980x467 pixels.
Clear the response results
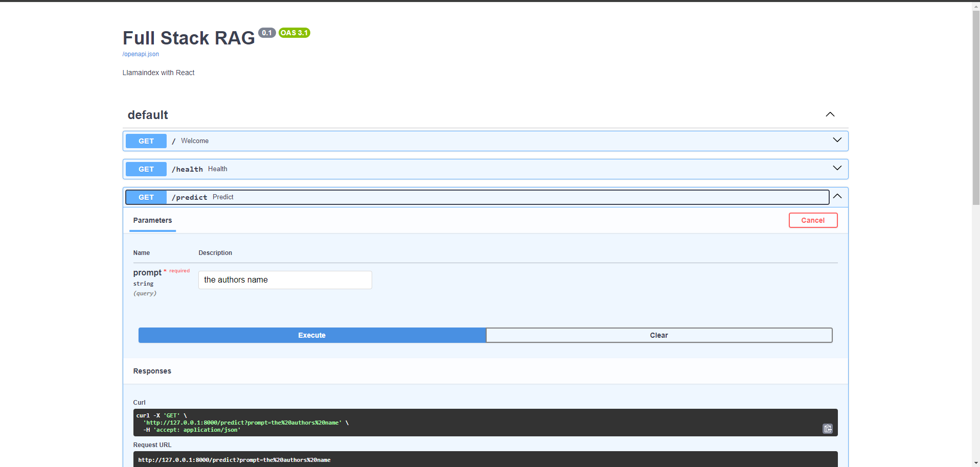click(659, 335)
